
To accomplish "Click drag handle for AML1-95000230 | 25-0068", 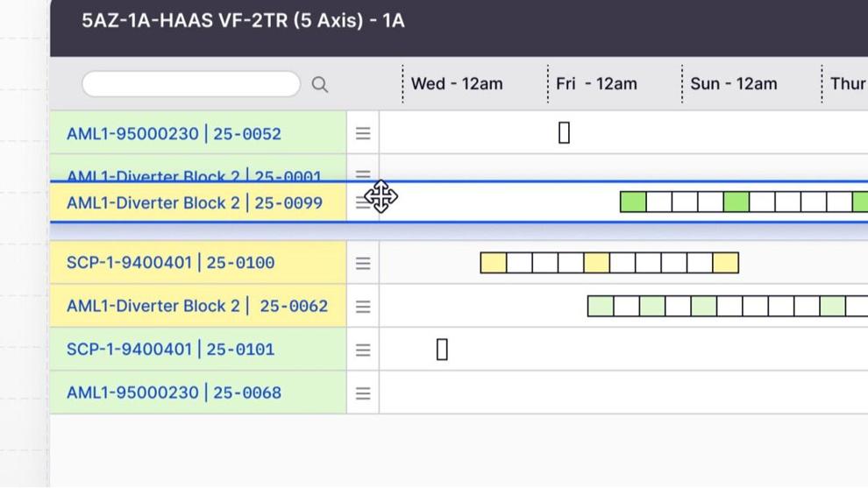I will pos(363,393).
